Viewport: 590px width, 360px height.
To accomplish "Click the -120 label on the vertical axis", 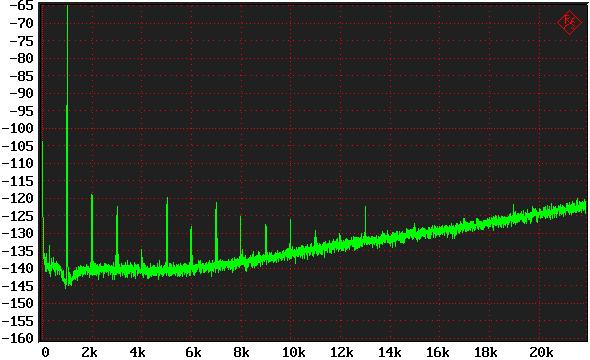I will (18, 198).
